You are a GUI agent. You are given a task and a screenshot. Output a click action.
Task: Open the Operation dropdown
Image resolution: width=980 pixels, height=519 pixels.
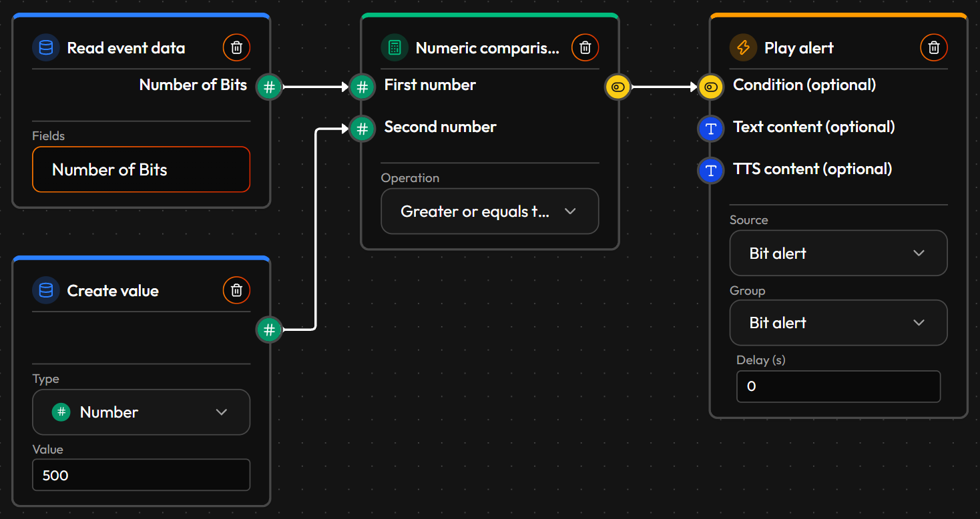coord(489,211)
